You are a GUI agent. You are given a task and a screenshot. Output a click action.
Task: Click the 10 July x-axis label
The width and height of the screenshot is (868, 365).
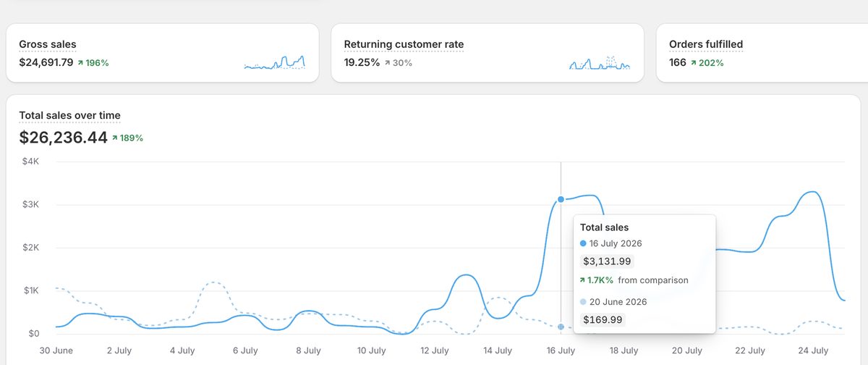372,351
